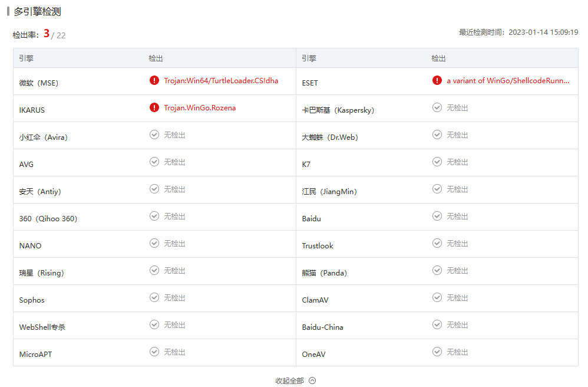Click the check icon in the Trustlook row

(437, 243)
